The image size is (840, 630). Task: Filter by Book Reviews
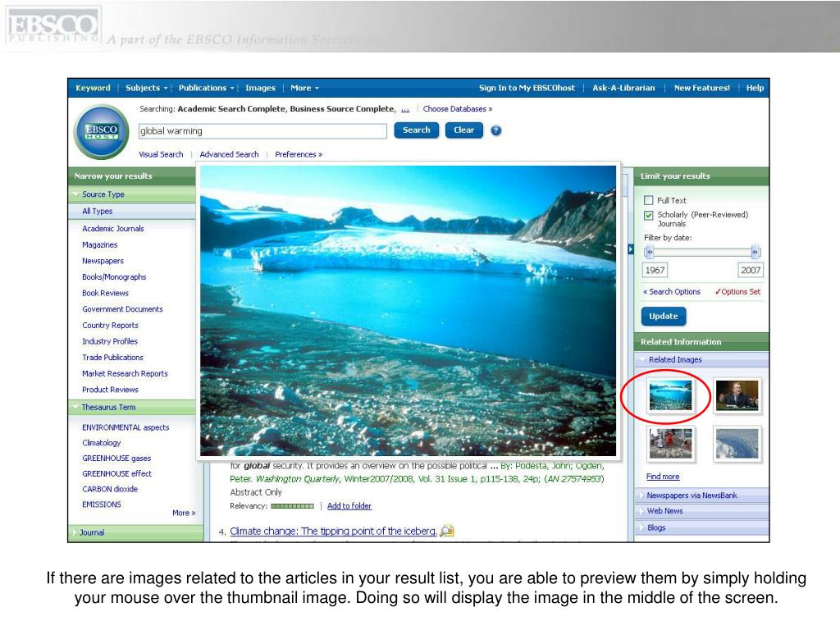tap(106, 293)
